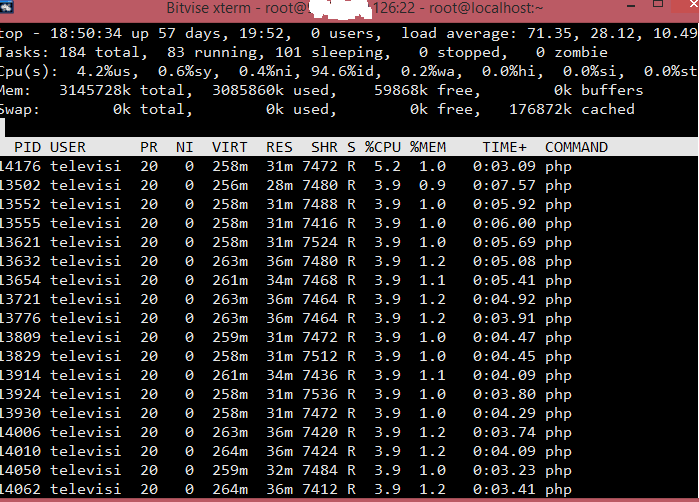Image resolution: width=699 pixels, height=502 pixels.
Task: Click the COMMAND column header
Action: point(576,147)
